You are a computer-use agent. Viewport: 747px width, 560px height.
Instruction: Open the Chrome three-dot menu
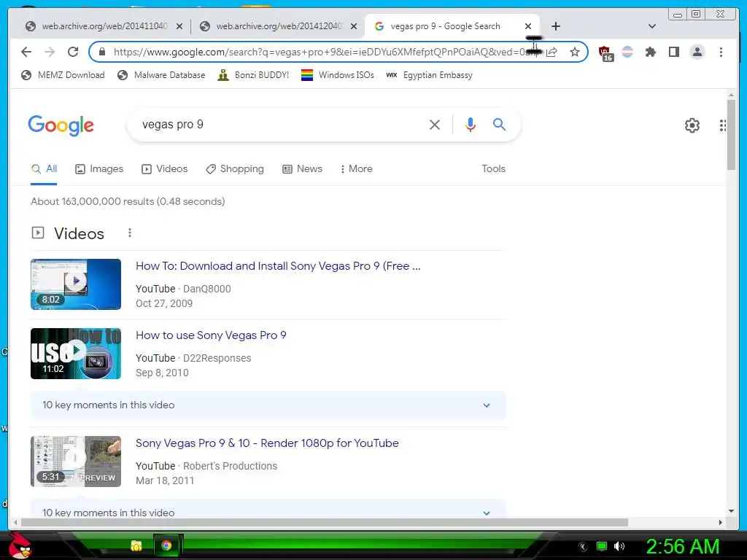[x=721, y=52]
